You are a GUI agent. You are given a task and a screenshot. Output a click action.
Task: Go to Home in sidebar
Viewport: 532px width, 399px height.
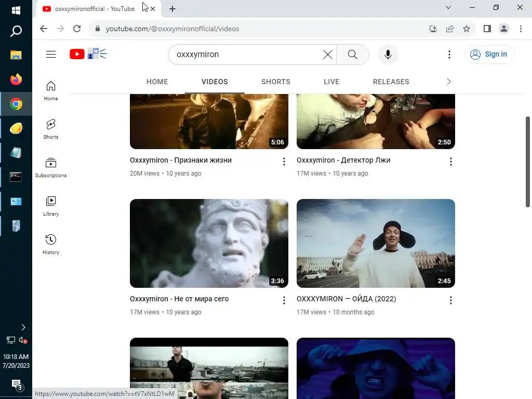[x=51, y=90]
